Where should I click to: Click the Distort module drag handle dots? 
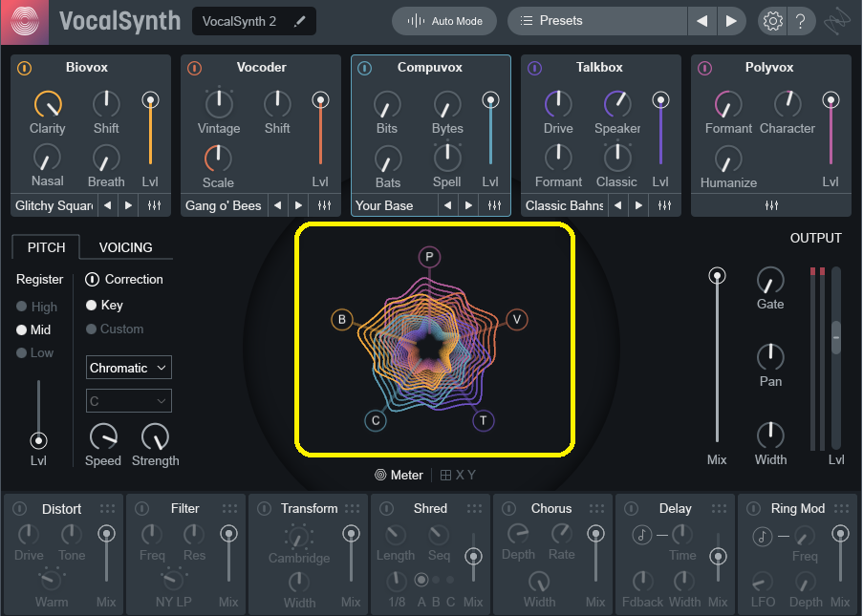click(x=107, y=509)
